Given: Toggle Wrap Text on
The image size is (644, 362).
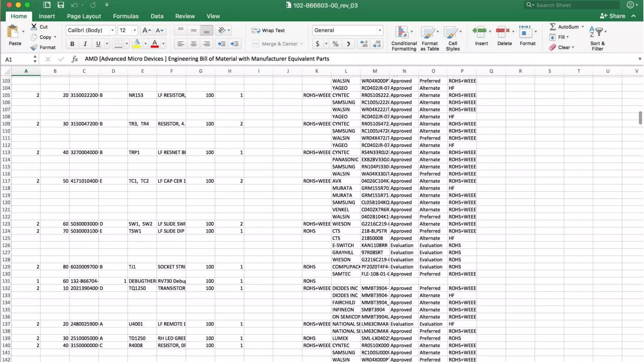Looking at the screenshot, I should coord(268,30).
